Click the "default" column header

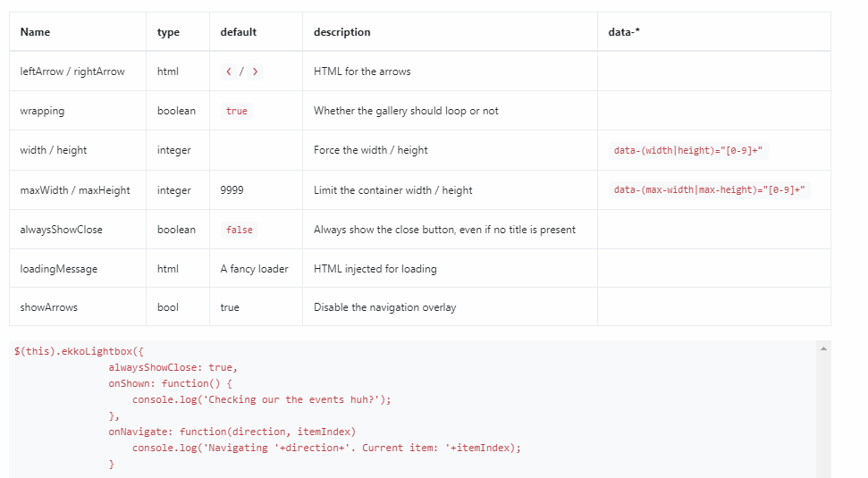[x=239, y=32]
